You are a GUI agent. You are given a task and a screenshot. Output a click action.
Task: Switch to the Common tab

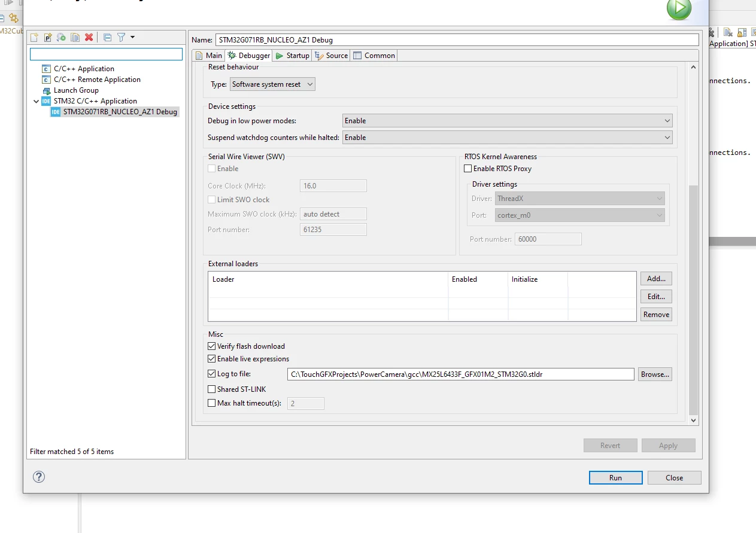[374, 56]
